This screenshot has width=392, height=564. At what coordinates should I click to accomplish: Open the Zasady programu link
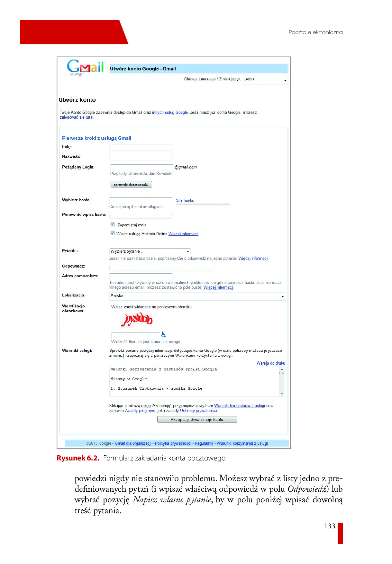click(140, 410)
